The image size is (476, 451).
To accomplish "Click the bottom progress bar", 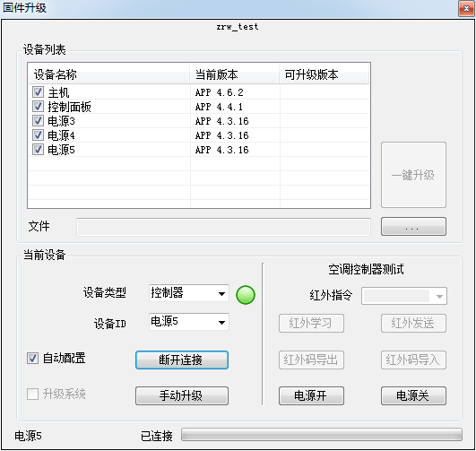I will (322, 435).
